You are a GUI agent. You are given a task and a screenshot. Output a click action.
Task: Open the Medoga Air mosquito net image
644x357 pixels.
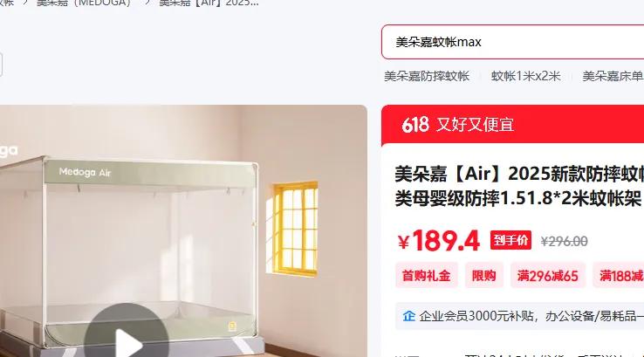tap(183, 231)
